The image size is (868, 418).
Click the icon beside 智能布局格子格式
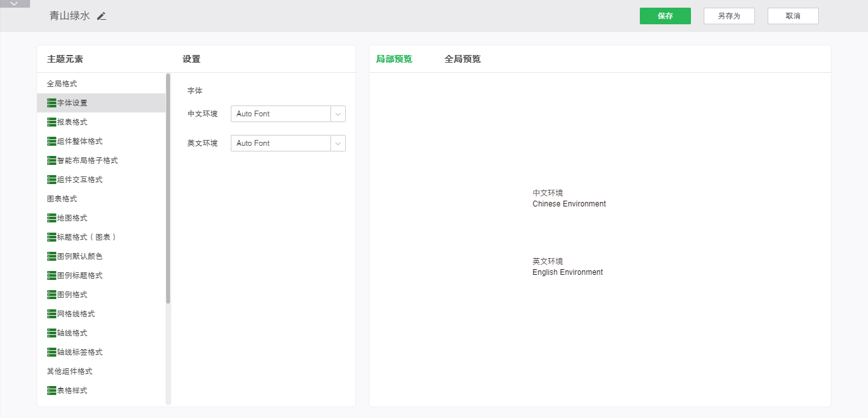pyautogui.click(x=52, y=160)
